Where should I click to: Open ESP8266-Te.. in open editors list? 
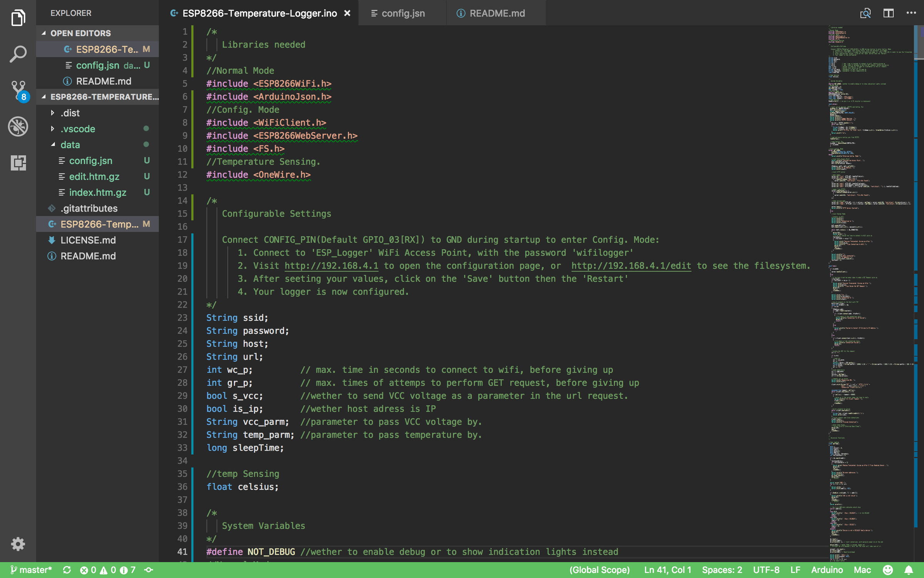[x=97, y=49]
